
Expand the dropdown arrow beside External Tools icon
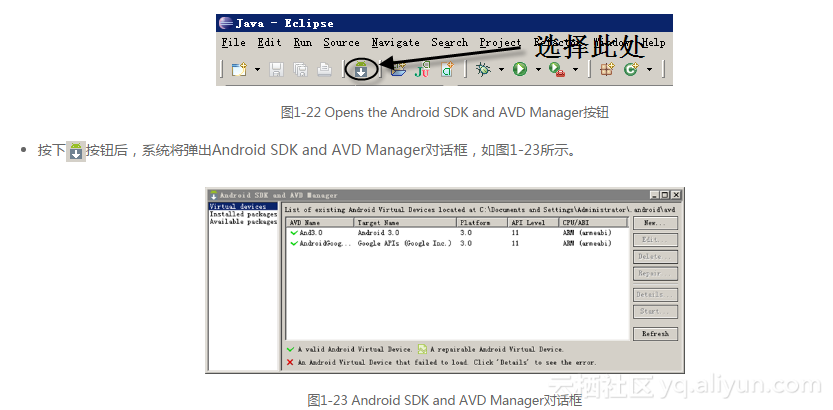tap(575, 70)
